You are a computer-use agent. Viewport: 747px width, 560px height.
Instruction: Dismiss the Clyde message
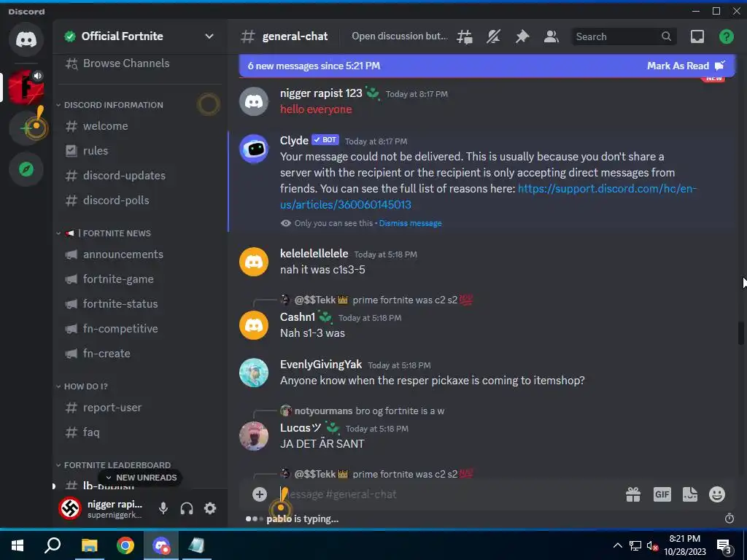(x=410, y=223)
